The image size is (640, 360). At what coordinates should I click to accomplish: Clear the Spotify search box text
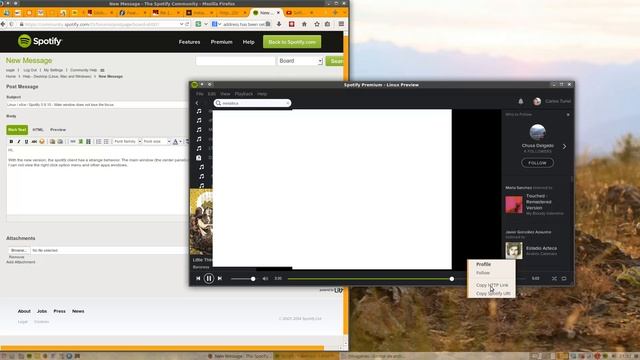[288, 103]
